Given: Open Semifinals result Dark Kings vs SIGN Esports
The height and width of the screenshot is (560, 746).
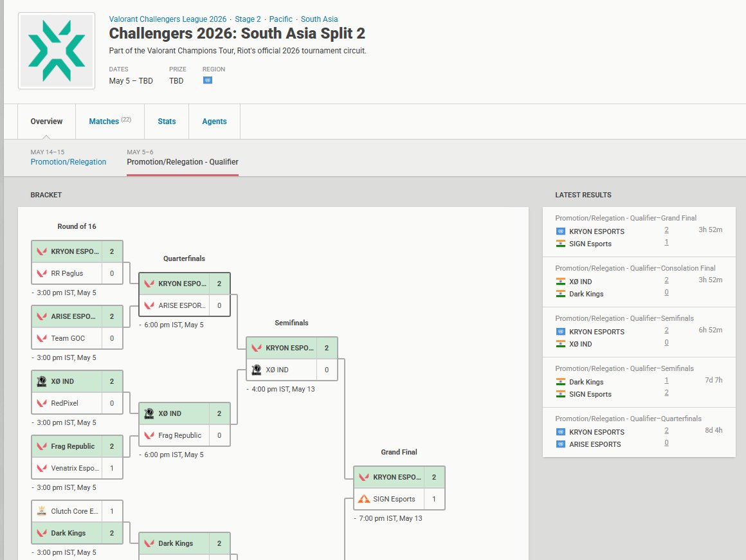Looking at the screenshot, I should (639, 383).
